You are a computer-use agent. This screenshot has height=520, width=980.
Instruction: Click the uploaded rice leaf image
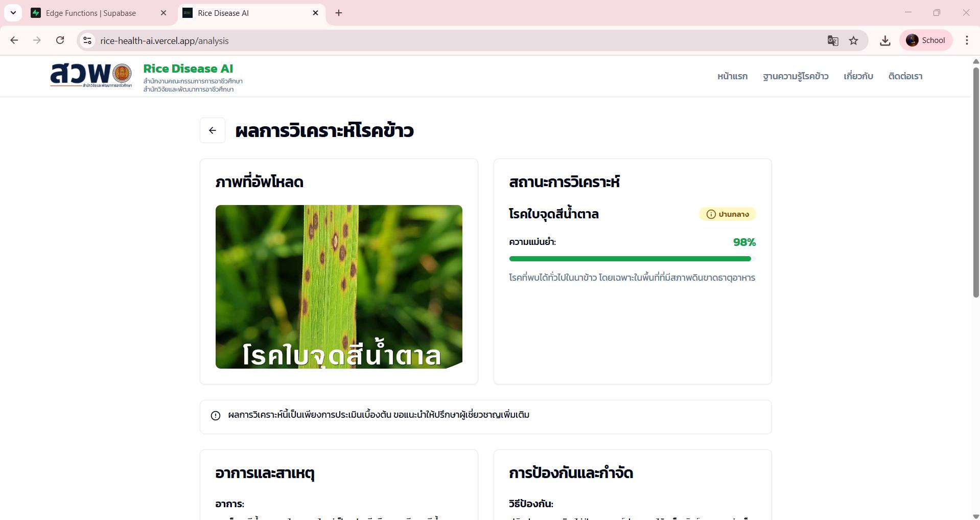(339, 286)
